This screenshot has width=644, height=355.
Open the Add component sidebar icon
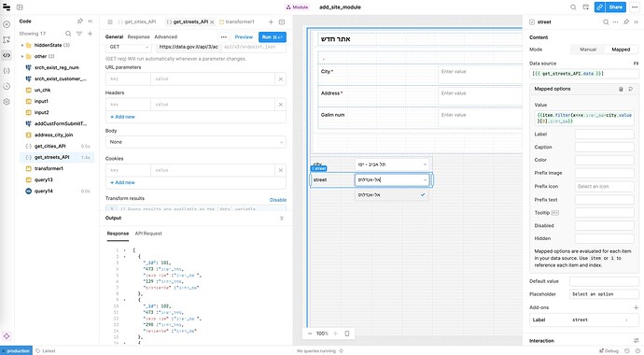[x=7, y=24]
